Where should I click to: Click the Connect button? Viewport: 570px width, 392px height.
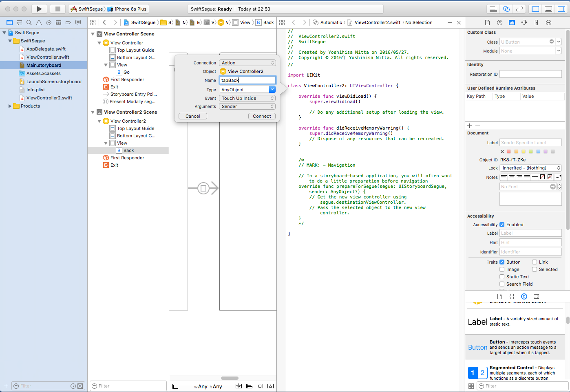coord(262,116)
